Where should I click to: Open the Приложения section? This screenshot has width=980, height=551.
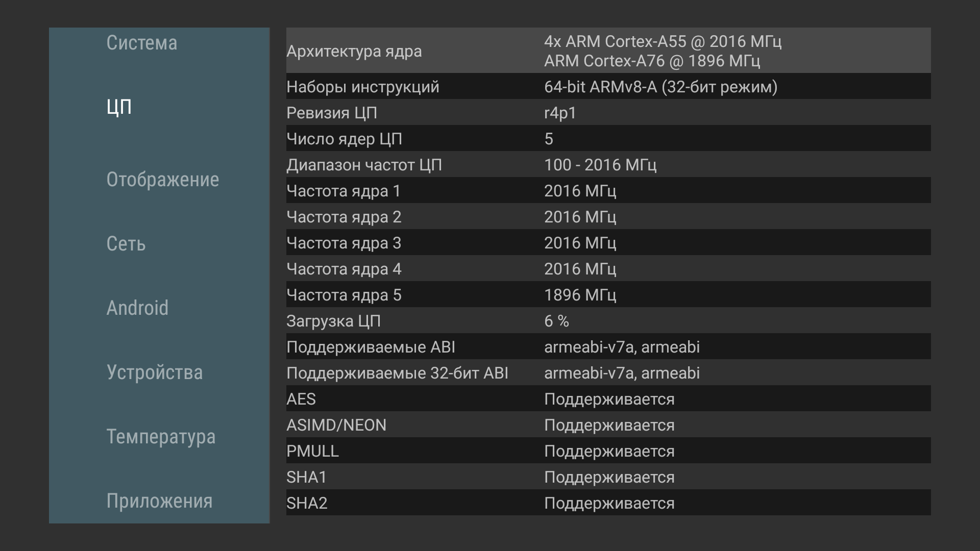coord(159,501)
